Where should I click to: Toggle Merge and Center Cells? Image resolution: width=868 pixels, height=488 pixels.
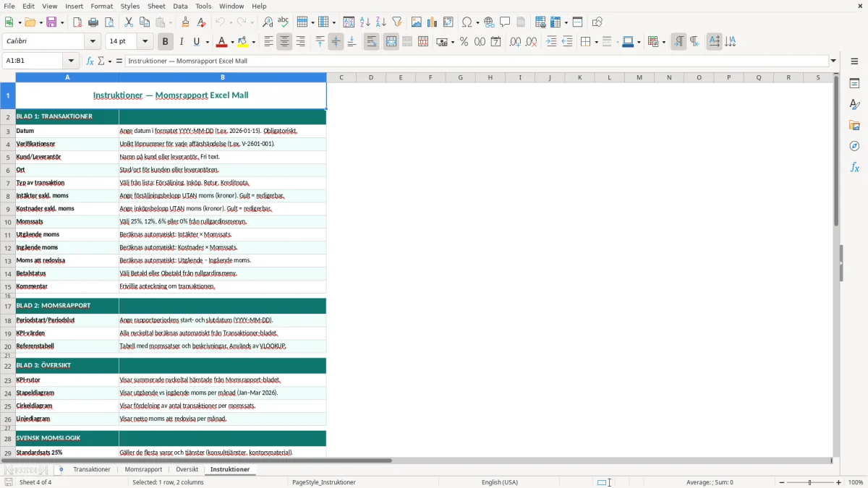(391, 42)
